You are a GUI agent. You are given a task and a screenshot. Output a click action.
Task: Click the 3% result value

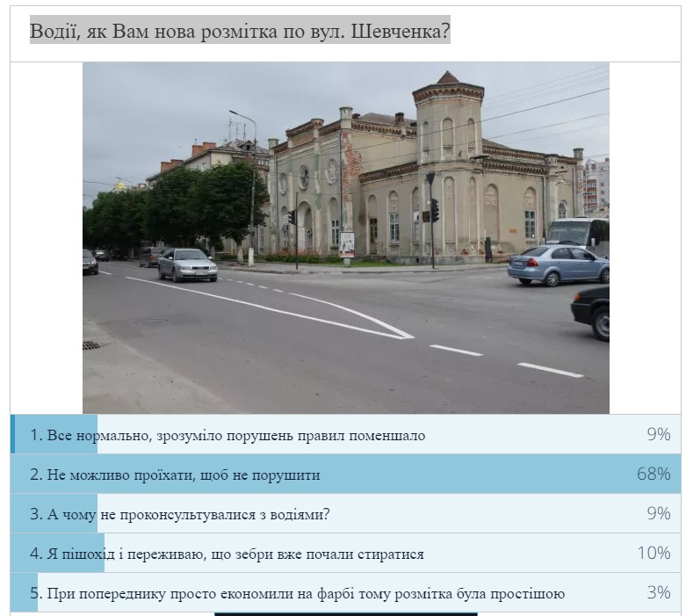[x=659, y=592]
